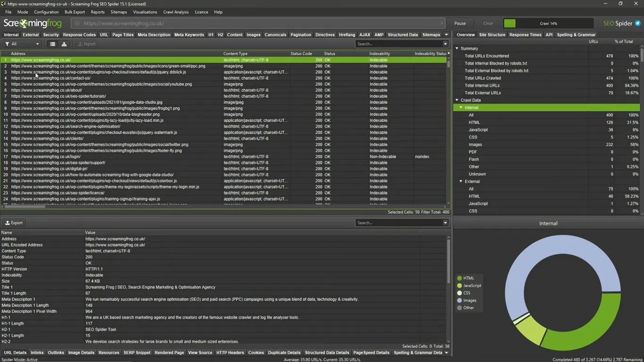This screenshot has height=362, width=644.
Task: Open the All filter dropdown
Action: [x=22, y=44]
